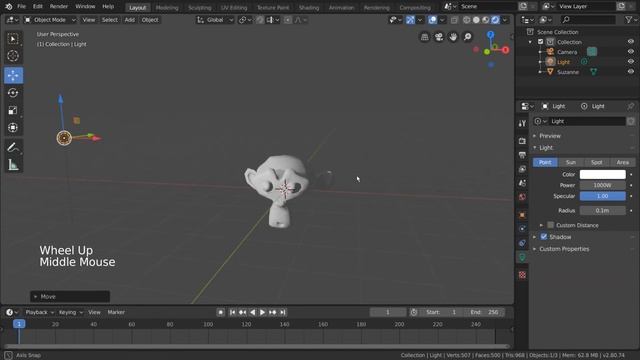Hide the Light in outliner
This screenshot has width=640, height=360.
[x=631, y=62]
